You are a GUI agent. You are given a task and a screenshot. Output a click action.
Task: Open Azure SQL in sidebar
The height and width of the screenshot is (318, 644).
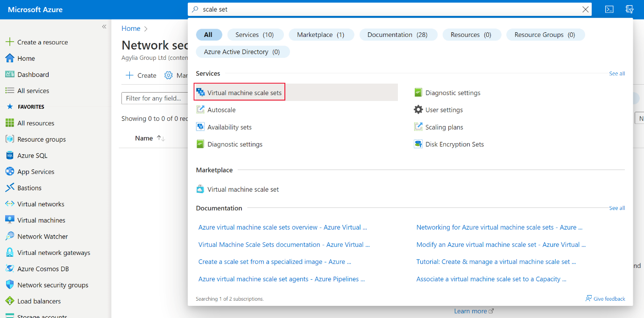coord(32,155)
